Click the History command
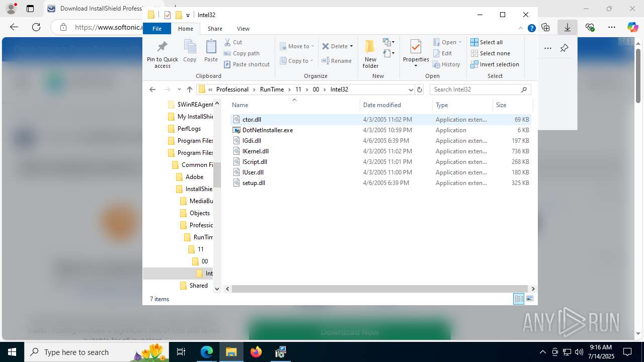Image resolution: width=644 pixels, height=362 pixels. click(x=446, y=64)
